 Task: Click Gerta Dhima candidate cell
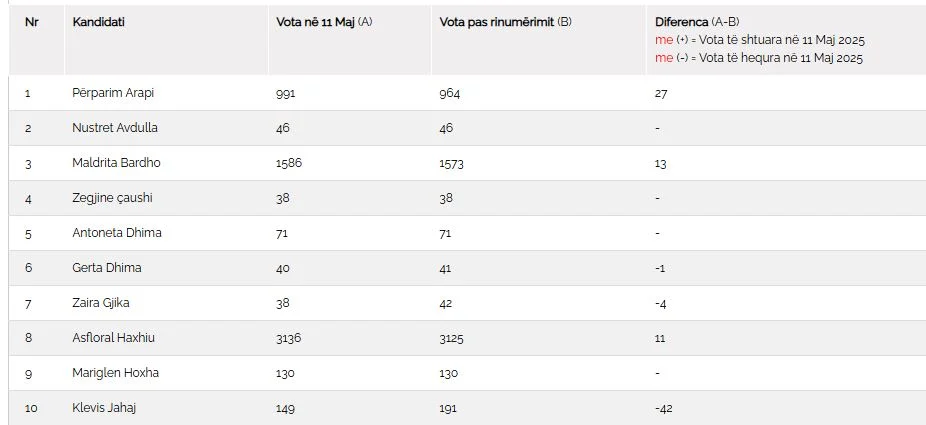(x=107, y=267)
